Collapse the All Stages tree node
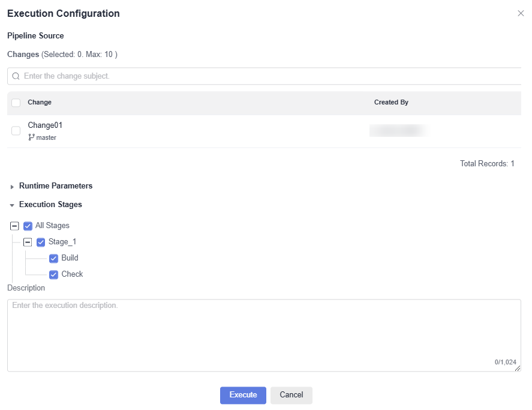Screen dimensions: 532x410 [x=15, y=226]
